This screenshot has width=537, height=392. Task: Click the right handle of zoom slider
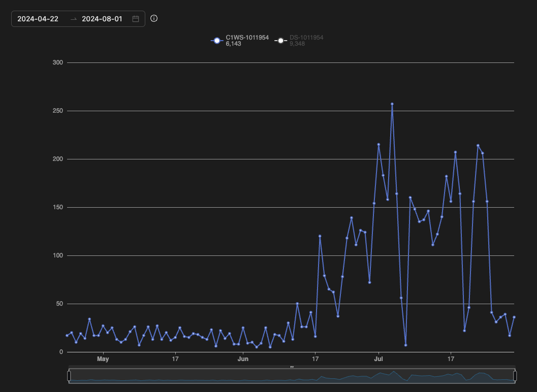515,376
